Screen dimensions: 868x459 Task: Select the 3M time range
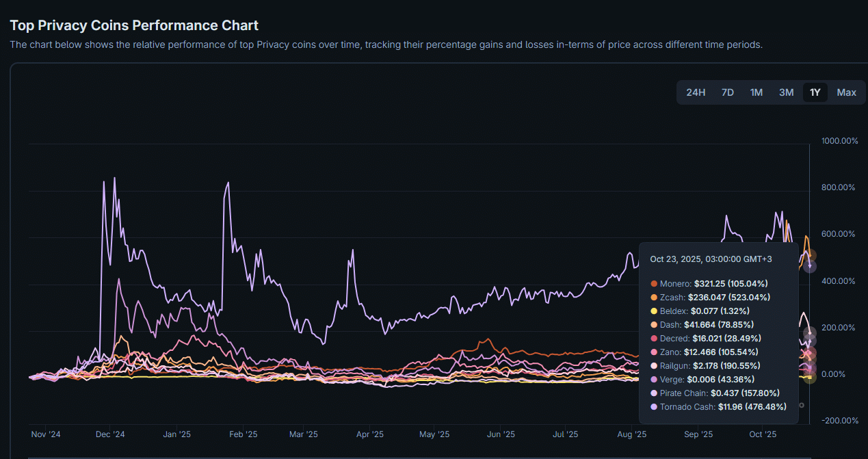[x=787, y=92]
